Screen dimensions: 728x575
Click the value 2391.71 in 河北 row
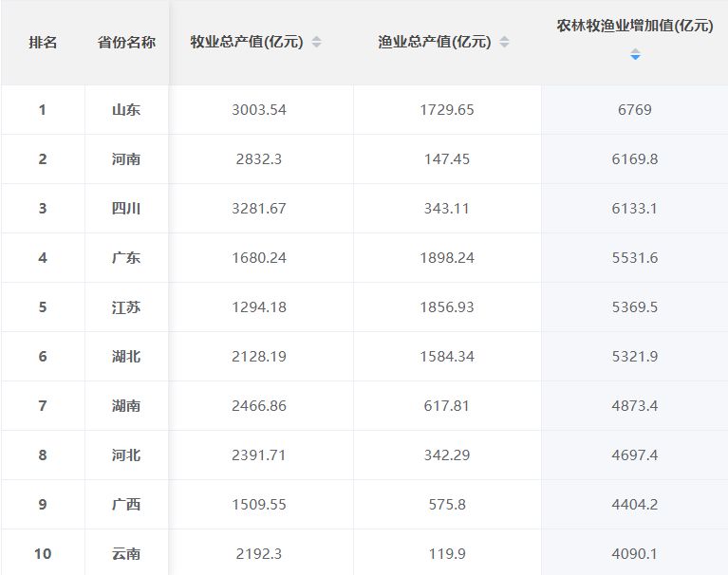pos(259,454)
